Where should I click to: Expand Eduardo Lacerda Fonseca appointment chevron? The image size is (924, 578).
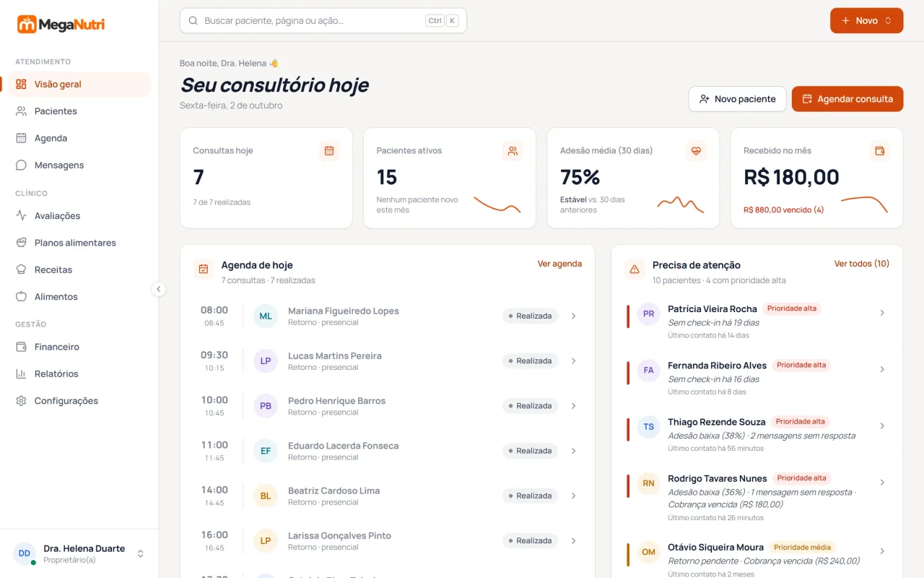coord(574,451)
